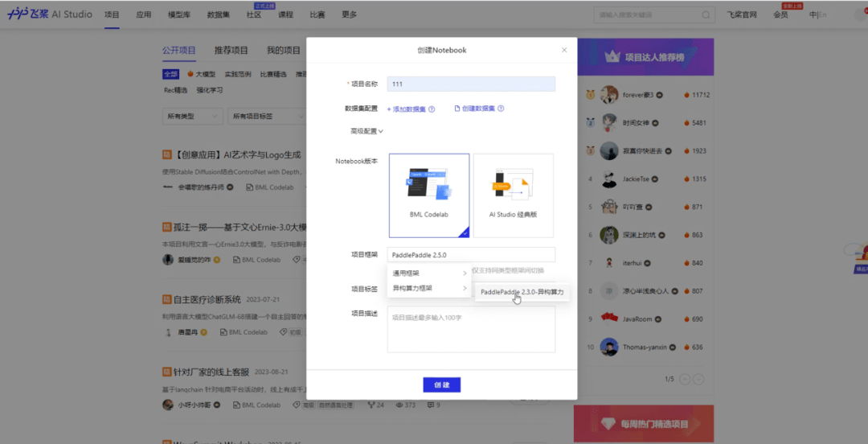Click help icon beside 创建数据集
Viewport: 868px width, 444px height.
pos(501,109)
